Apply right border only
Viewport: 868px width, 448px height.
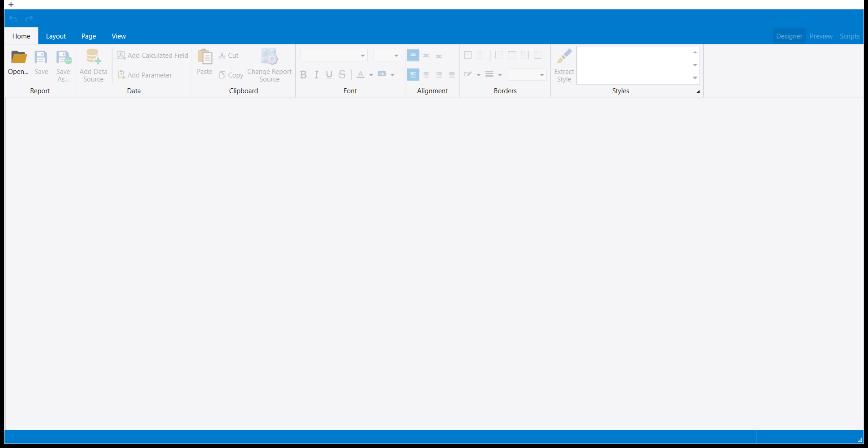[525, 55]
